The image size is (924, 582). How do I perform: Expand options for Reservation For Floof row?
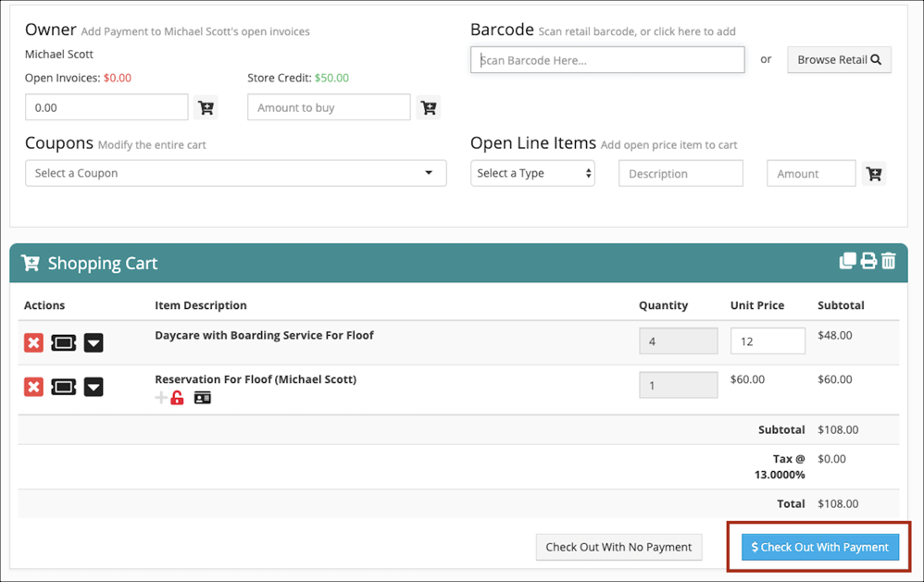(x=94, y=387)
